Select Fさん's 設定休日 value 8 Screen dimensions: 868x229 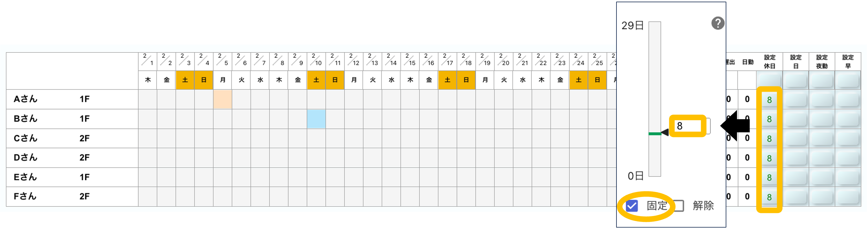point(769,197)
